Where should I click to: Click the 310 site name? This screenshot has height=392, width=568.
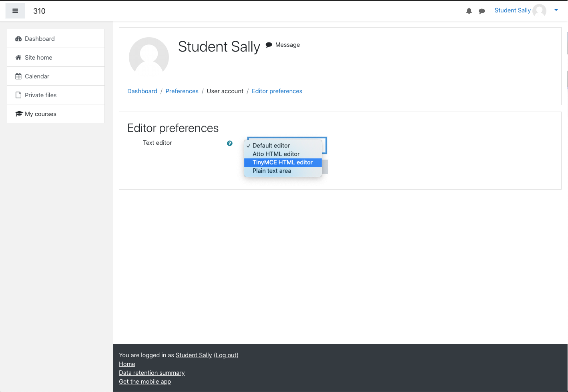[x=39, y=11]
